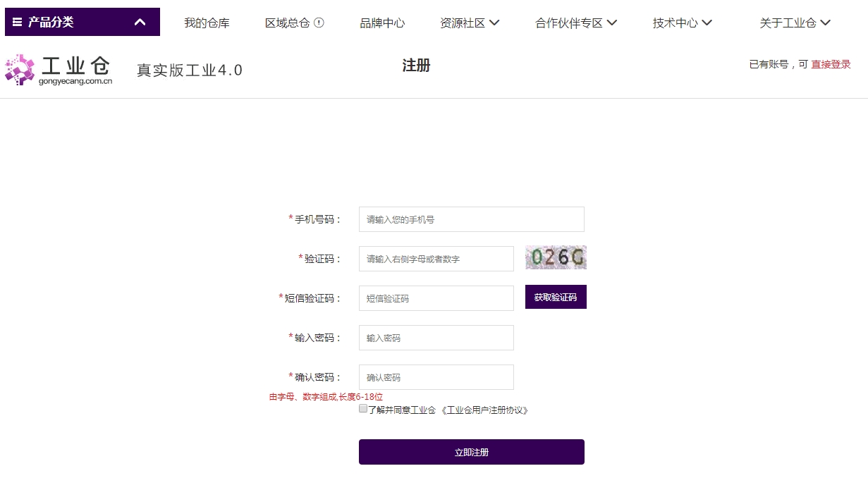This screenshot has height=490, width=868.
Task: Select the 短信验证码 input box
Action: (x=436, y=298)
